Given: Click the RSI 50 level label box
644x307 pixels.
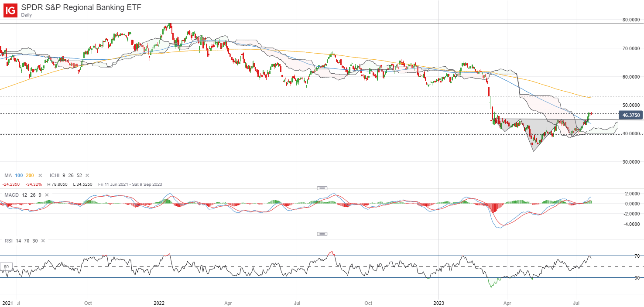Looking at the screenshot, I should (x=6, y=266).
